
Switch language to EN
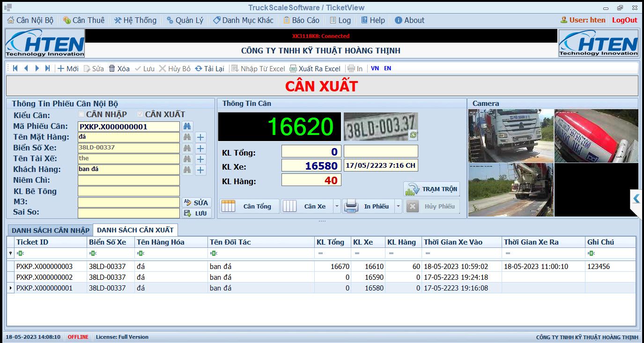pos(387,68)
